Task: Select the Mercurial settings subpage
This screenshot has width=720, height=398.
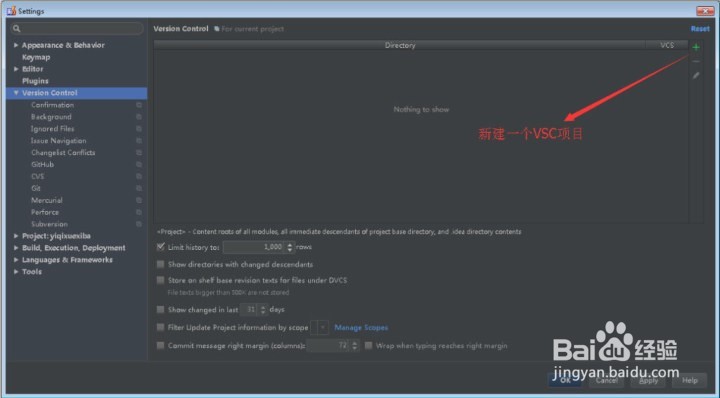Action: click(47, 200)
